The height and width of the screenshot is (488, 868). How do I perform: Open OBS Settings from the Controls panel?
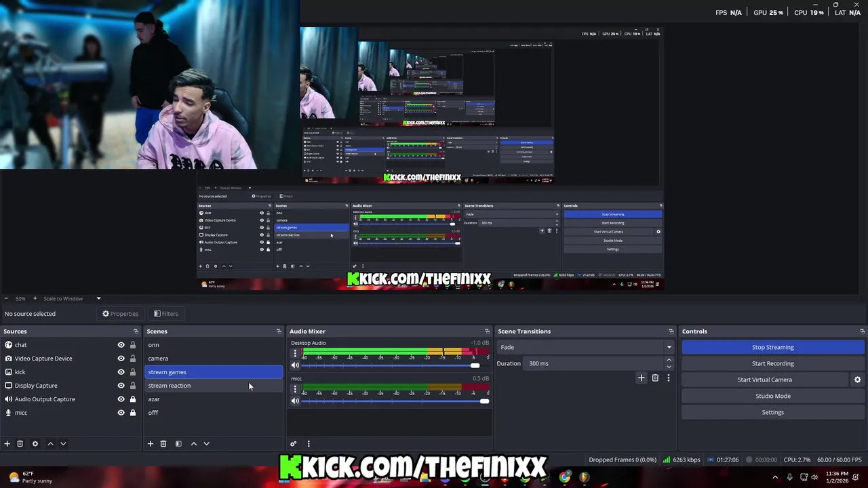(772, 412)
